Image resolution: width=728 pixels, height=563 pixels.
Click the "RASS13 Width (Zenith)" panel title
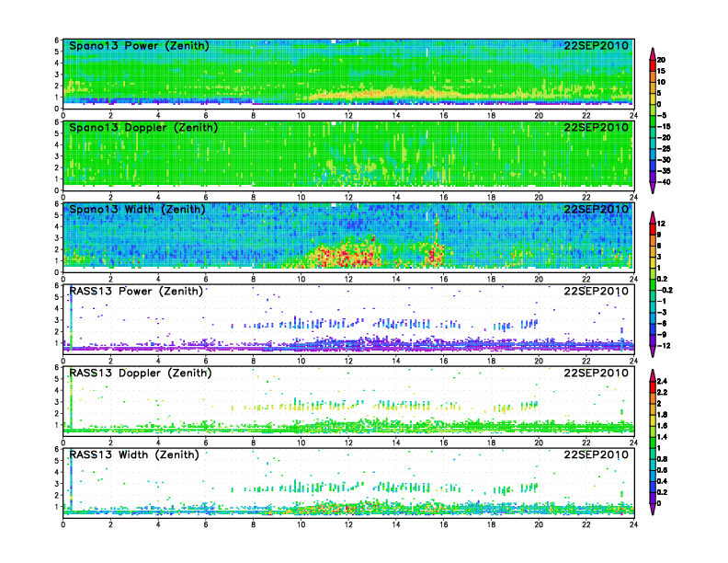click(x=134, y=454)
